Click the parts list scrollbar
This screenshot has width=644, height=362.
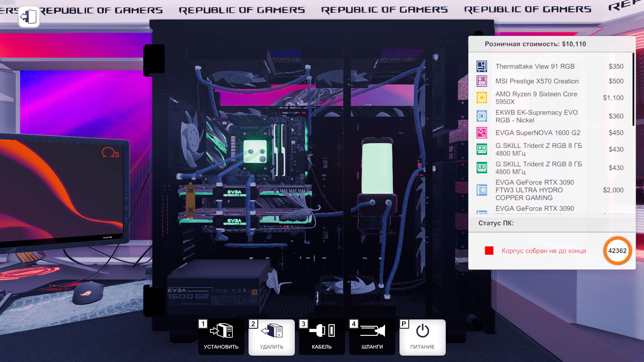point(633,89)
